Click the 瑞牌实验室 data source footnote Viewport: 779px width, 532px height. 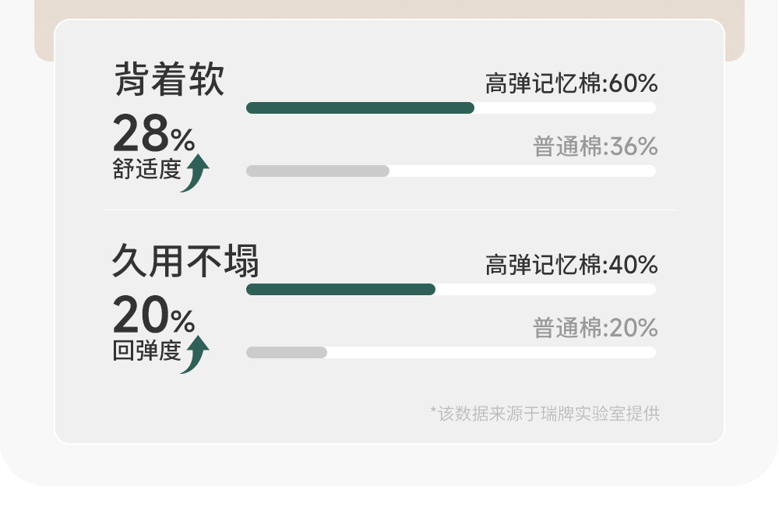545,413
